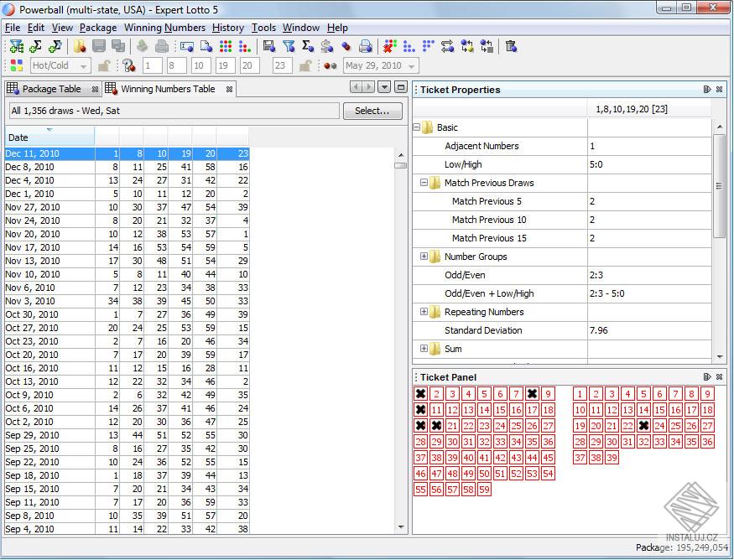
Task: Switch to the Package Table tab
Action: click(51, 89)
